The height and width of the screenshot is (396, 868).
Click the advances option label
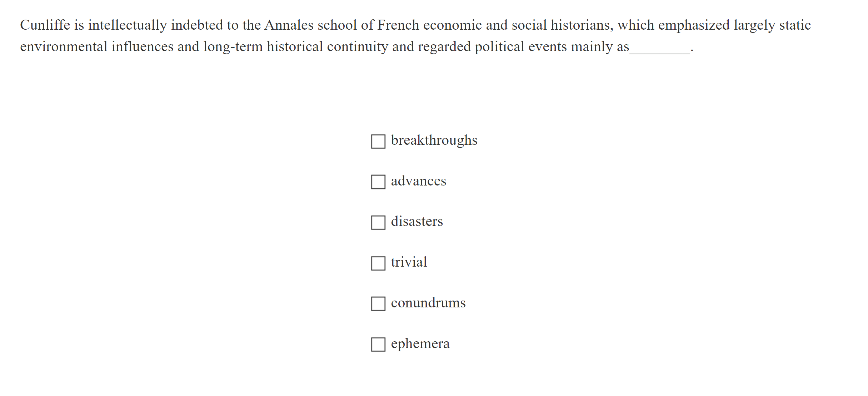click(418, 181)
